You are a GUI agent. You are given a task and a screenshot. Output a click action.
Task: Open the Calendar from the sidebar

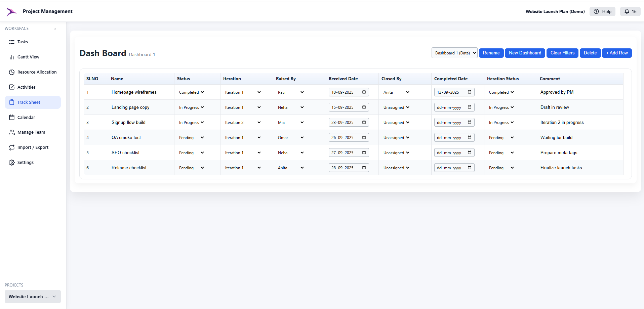pos(26,117)
